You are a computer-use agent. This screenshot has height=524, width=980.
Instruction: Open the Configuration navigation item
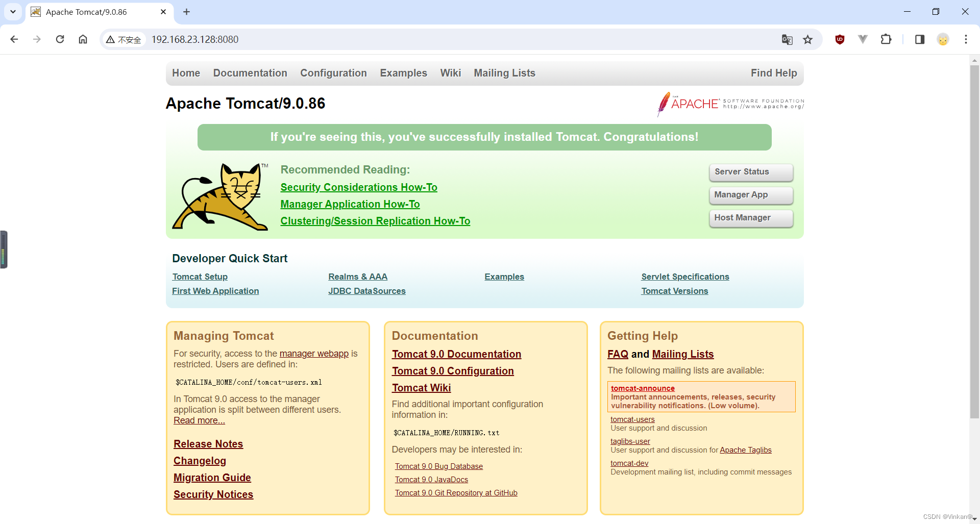[x=333, y=73]
